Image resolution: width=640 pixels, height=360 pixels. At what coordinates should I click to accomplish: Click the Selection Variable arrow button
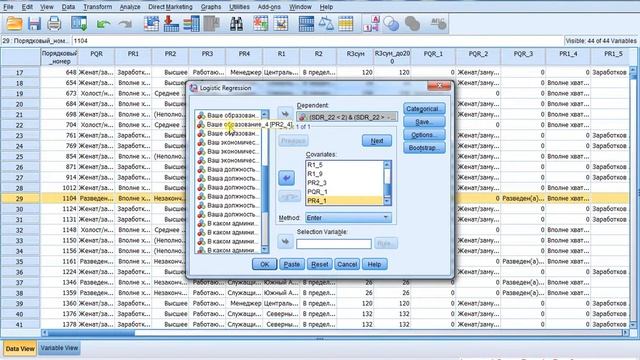pos(285,241)
